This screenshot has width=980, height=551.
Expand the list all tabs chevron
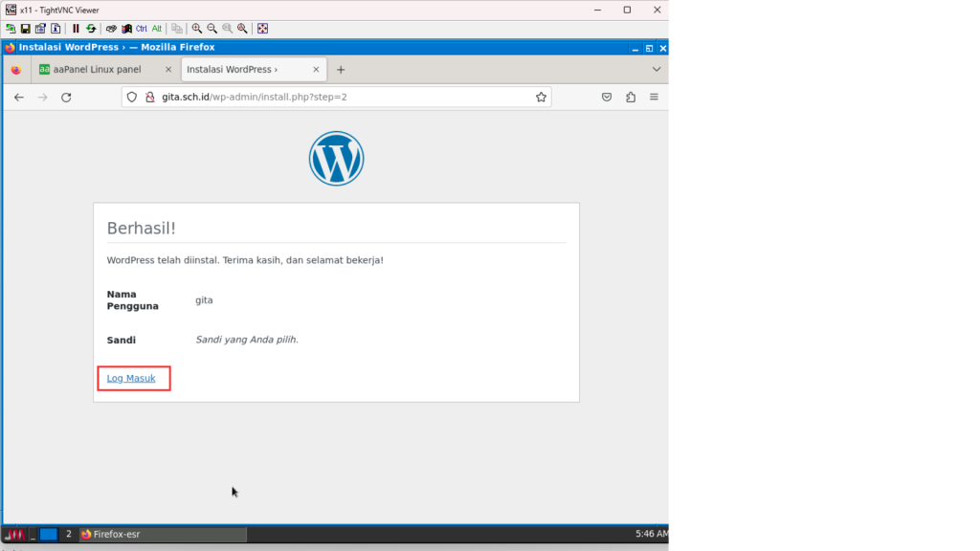[x=657, y=69]
